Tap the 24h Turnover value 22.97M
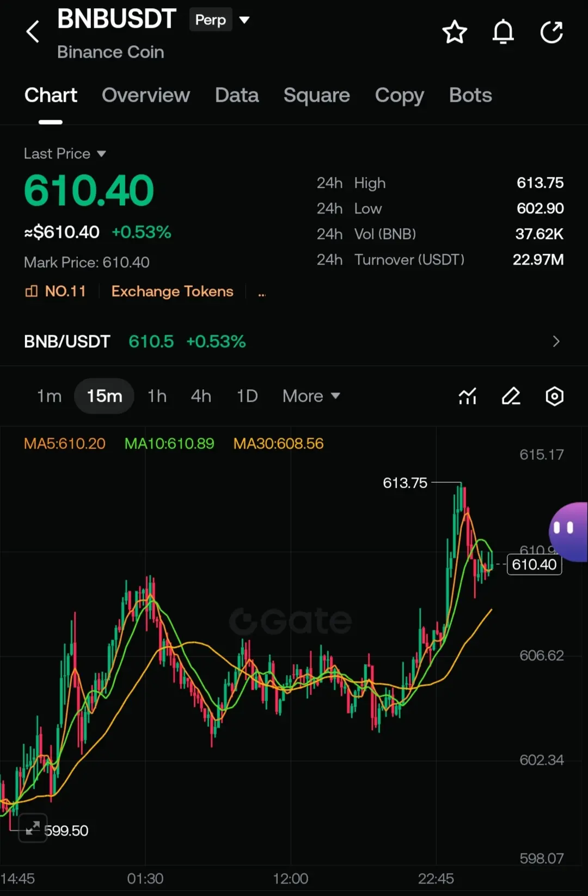The width and height of the screenshot is (588, 896). coord(538,260)
